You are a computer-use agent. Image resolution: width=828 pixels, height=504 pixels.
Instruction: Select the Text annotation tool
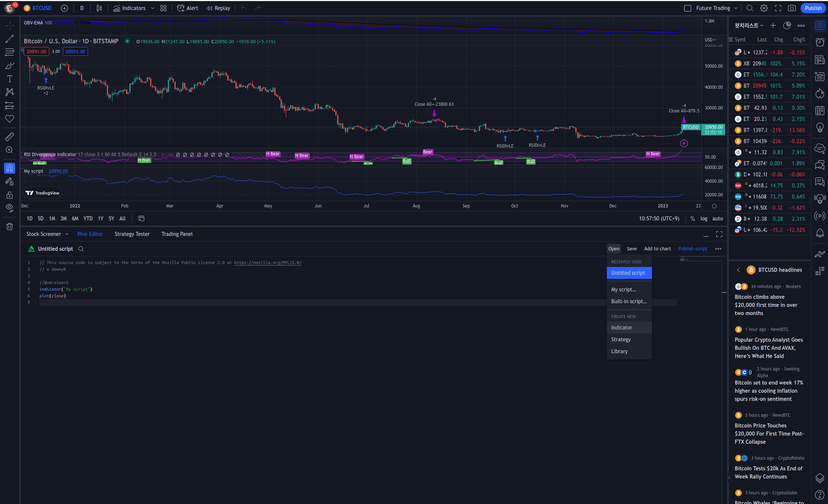pos(10,79)
